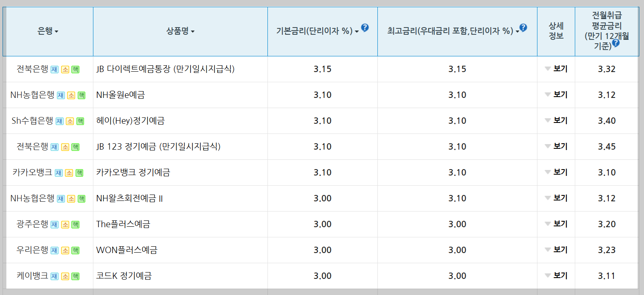644x295 pixels.
Task: Open help icon beside 기본금리 header
Action: [x=365, y=28]
